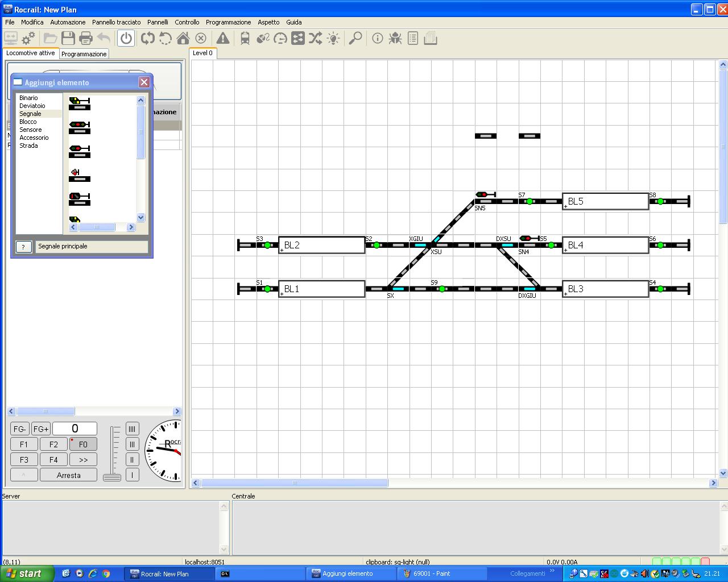Select Binario in element list
Image resolution: width=728 pixels, height=582 pixels.
(x=28, y=98)
